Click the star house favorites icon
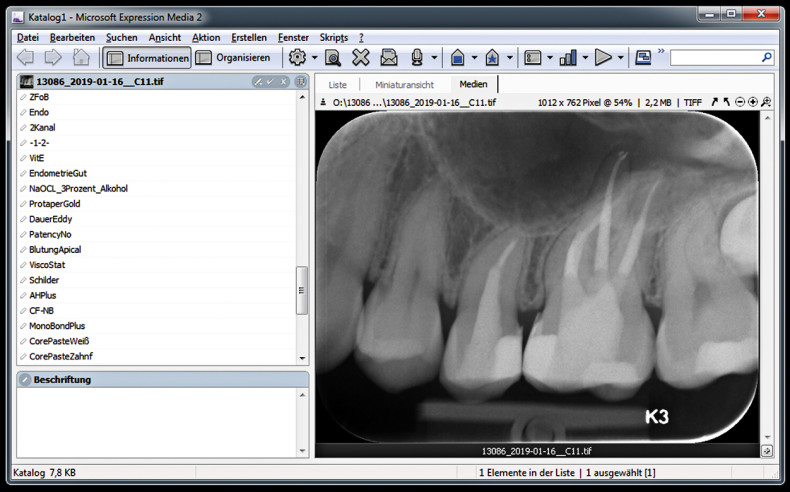790x492 pixels. pos(492,57)
